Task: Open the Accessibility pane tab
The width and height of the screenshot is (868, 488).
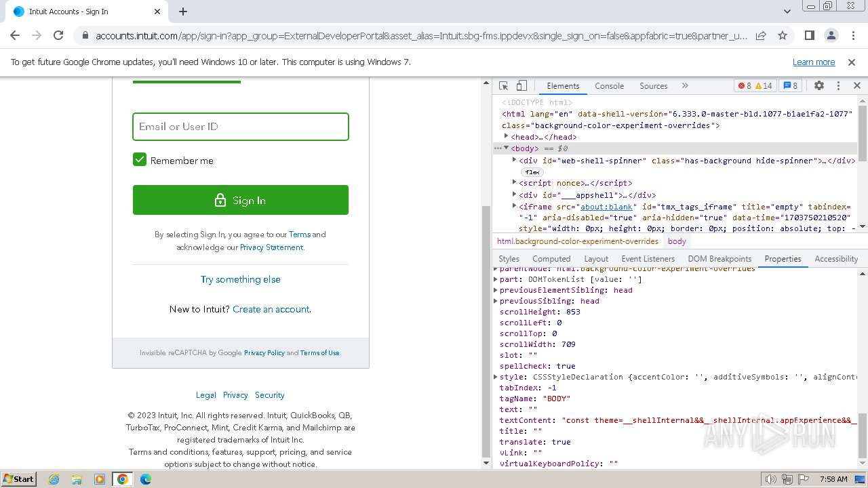Action: click(836, 259)
